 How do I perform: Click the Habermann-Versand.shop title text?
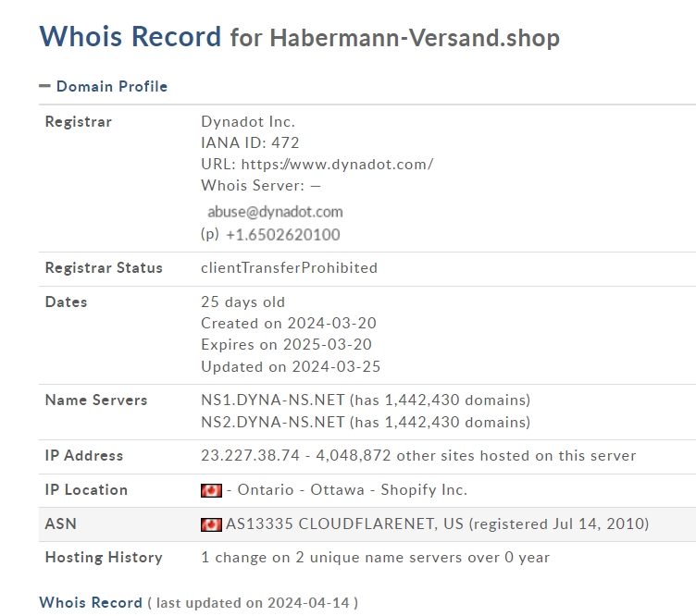(415, 38)
